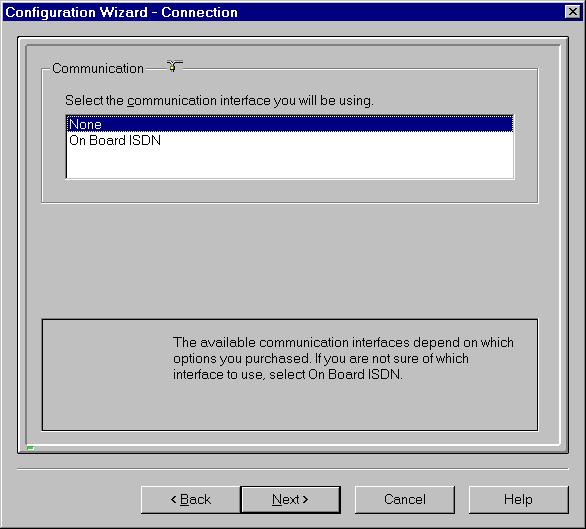The image size is (586, 529).
Task: Click the Communication group box title
Action: pos(98,68)
